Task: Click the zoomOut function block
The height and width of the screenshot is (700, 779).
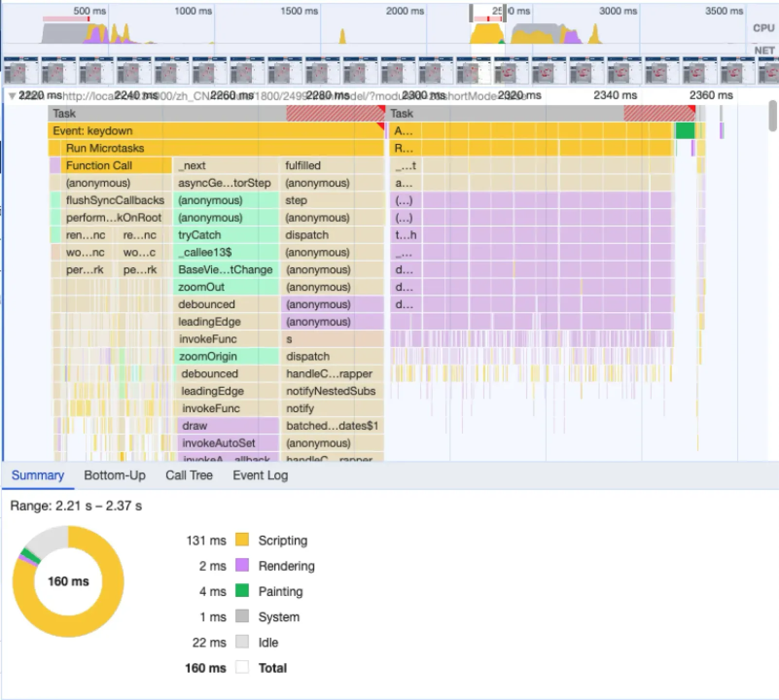Action: pos(226,287)
